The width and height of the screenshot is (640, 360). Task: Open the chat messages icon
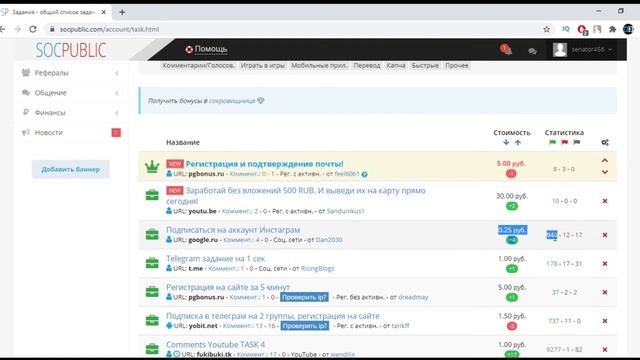(x=532, y=51)
